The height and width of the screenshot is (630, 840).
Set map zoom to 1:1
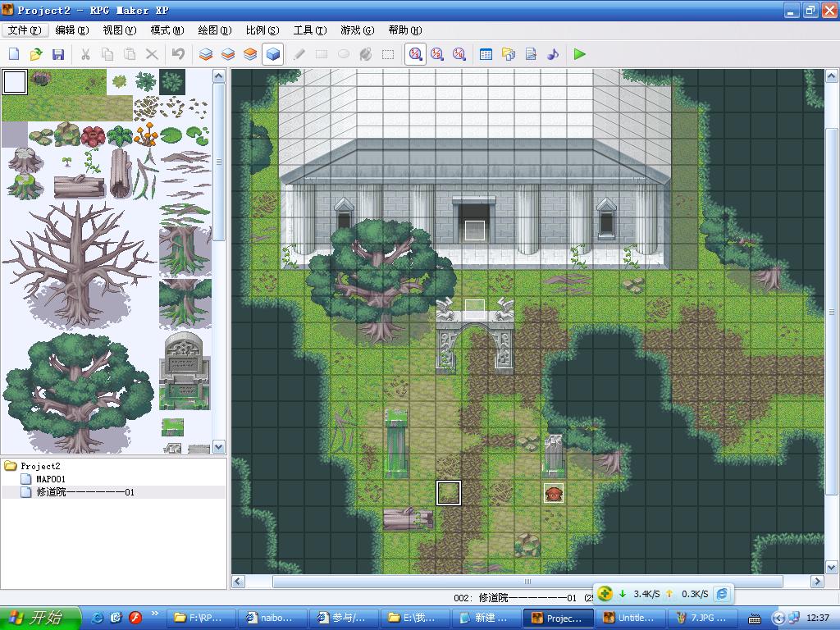click(x=415, y=54)
